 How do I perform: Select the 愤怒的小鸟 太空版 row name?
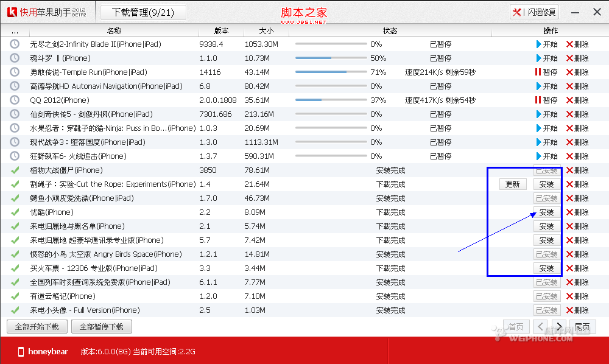(x=106, y=254)
